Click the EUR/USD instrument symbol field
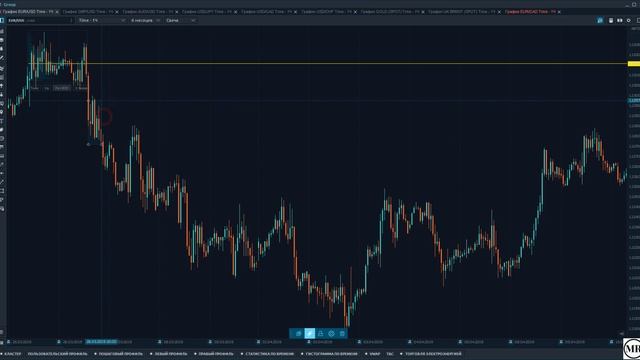This screenshot has height=360, width=640. click(40, 20)
